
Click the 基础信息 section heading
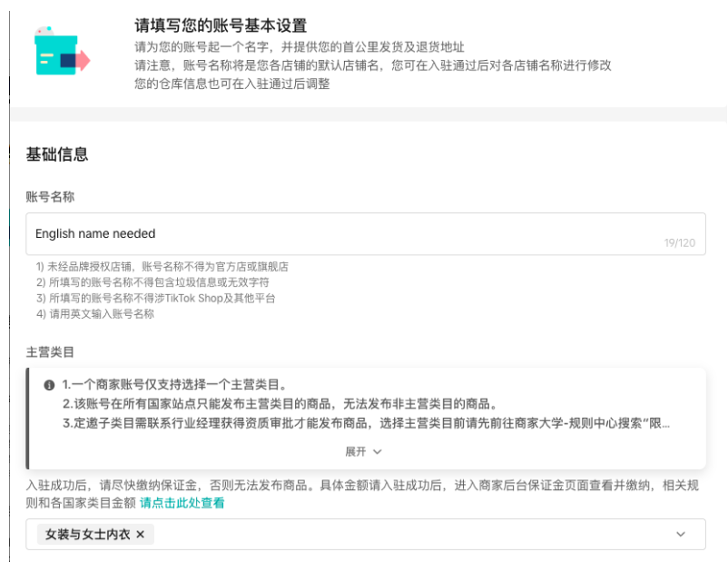pos(57,154)
